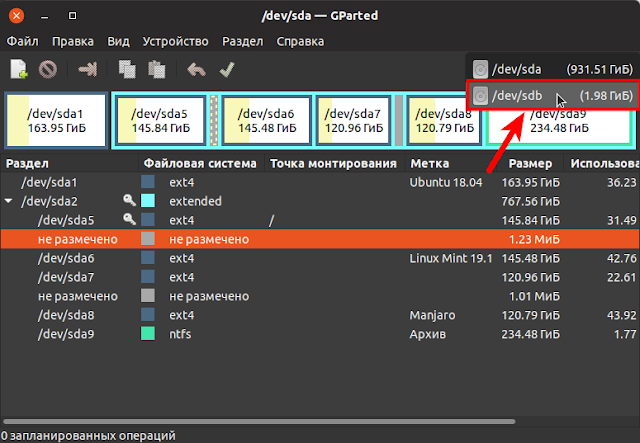Click the '0 запланированных операций' status bar text
Image resolution: width=640 pixels, height=443 pixels.
pos(88,435)
